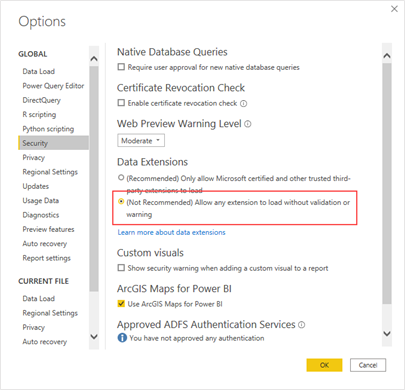Open Global Privacy settings

pyautogui.click(x=34, y=157)
